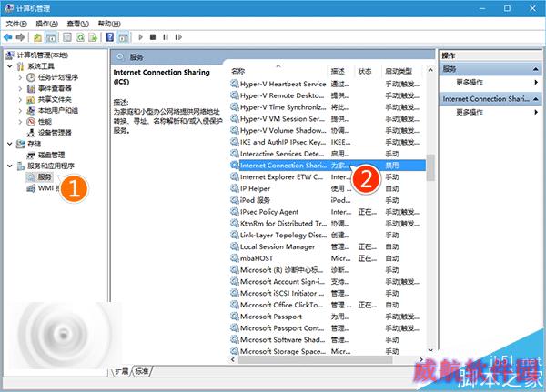Screen dimensions: 546x392
Task: Select 本地用户和组 in the tree
Action: point(58,111)
